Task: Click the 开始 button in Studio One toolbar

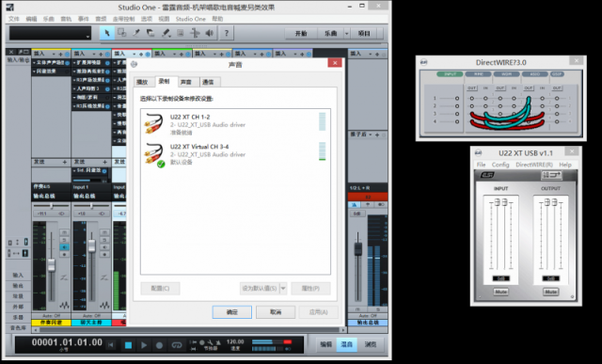Action: click(301, 34)
